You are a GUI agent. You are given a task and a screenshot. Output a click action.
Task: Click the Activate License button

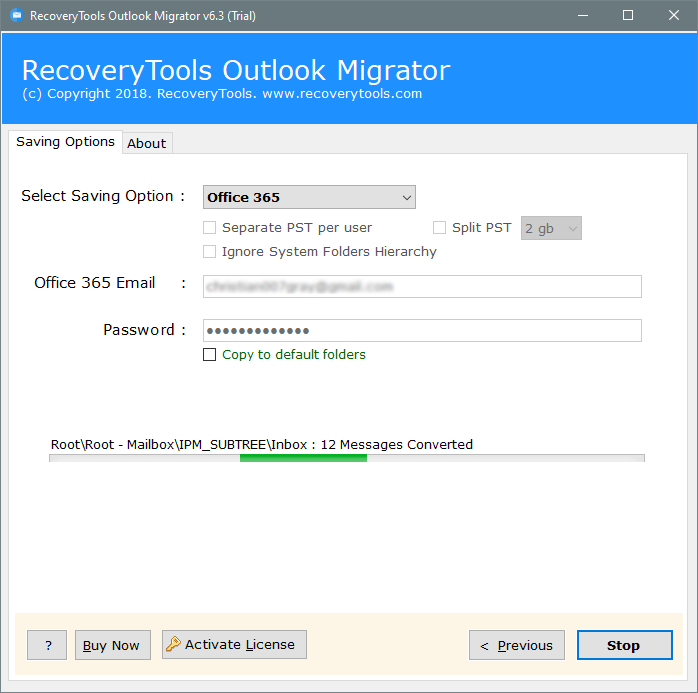(234, 644)
